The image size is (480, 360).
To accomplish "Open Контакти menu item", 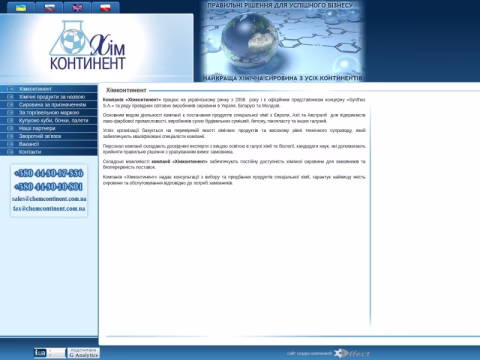I will tap(30, 152).
